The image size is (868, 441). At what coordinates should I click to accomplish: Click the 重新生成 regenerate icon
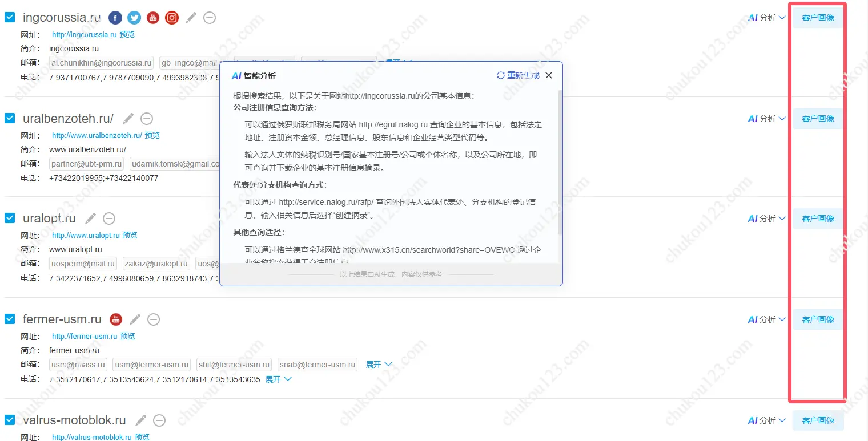(x=501, y=75)
